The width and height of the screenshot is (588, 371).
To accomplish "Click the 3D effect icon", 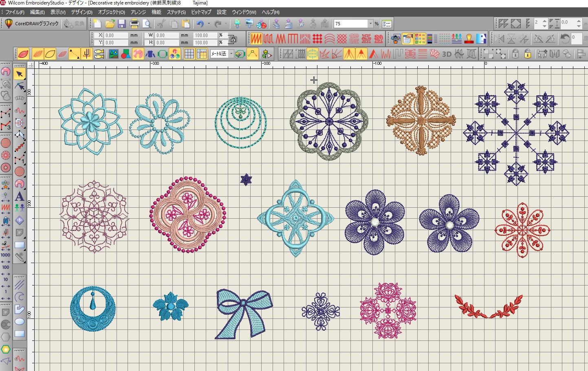I will pos(447,54).
